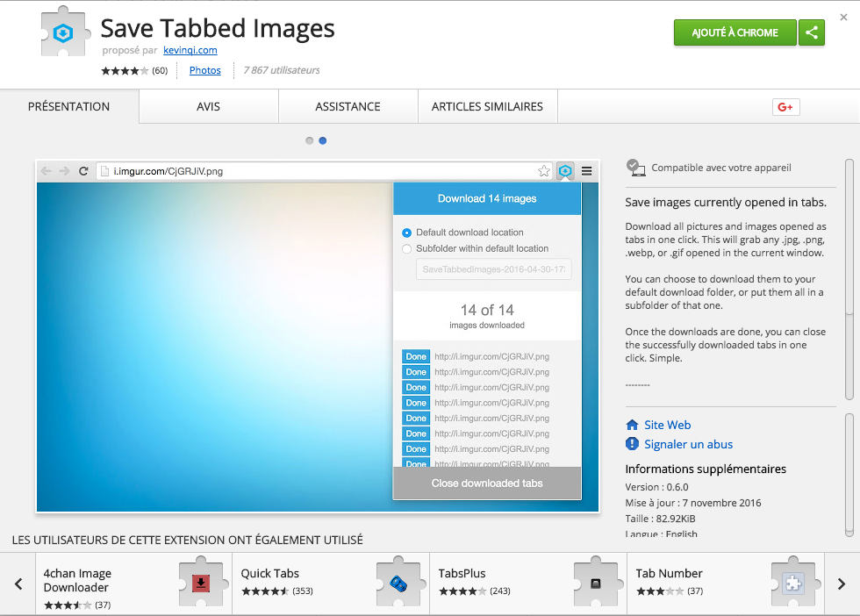860x616 pixels.
Task: Open the Site Web link
Action: 668,425
